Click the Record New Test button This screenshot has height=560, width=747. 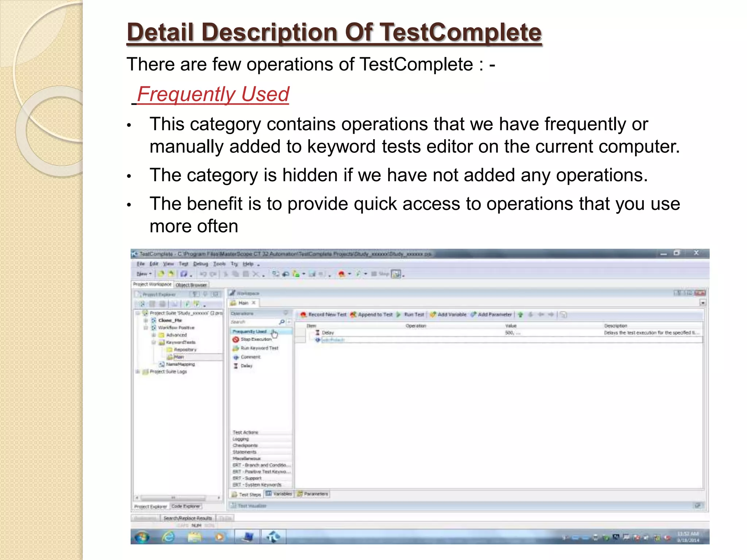click(x=324, y=315)
